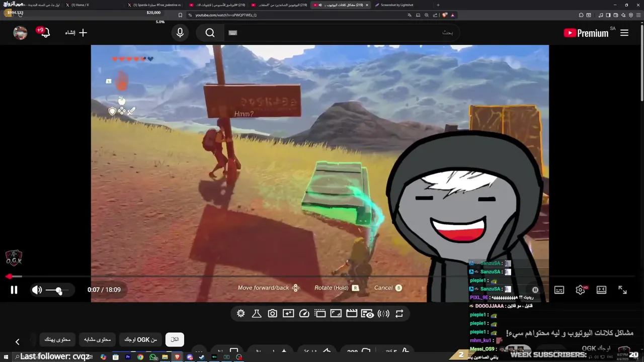Select the من OGK اوجك chip
The height and width of the screenshot is (362, 644).
click(140, 339)
